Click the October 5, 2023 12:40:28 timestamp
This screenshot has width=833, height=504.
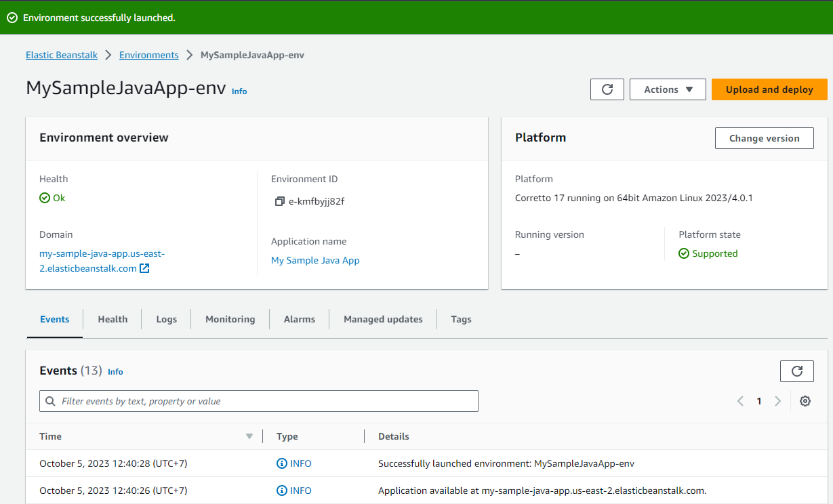113,463
